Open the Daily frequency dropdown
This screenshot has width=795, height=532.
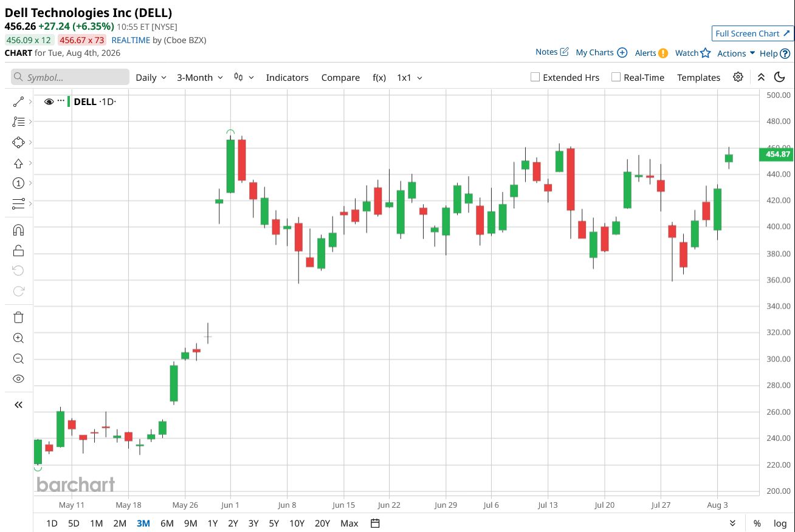pyautogui.click(x=151, y=77)
